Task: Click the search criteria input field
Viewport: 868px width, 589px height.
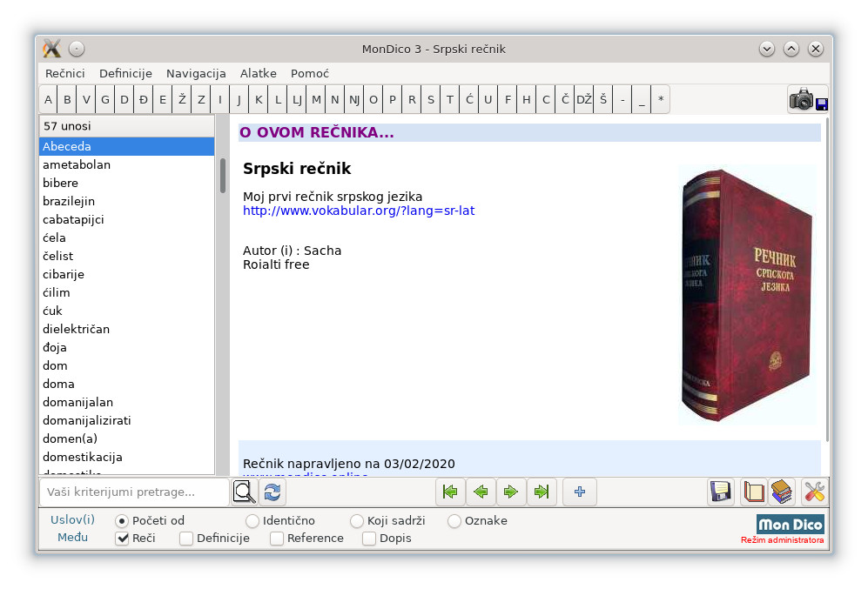Action: tap(134, 492)
